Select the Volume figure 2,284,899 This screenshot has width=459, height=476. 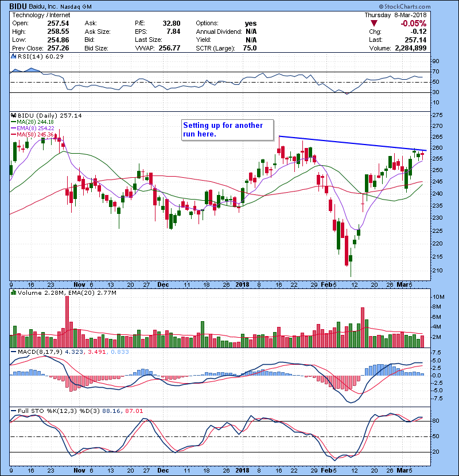click(x=411, y=48)
